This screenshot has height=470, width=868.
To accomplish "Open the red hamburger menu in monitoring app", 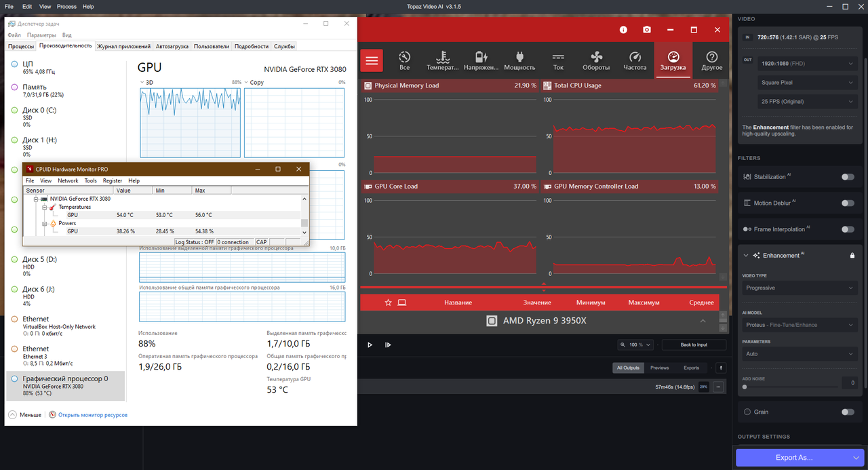I will tap(372, 60).
